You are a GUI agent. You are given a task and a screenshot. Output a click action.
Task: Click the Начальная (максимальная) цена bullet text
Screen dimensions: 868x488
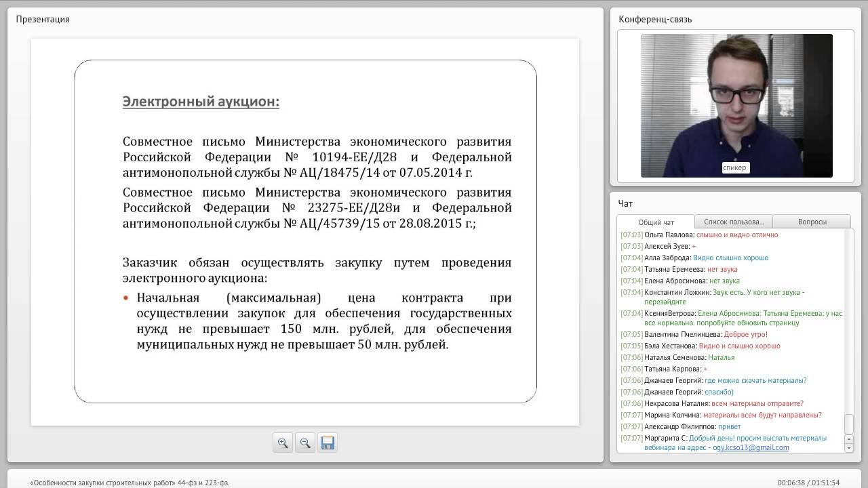pos(324,321)
